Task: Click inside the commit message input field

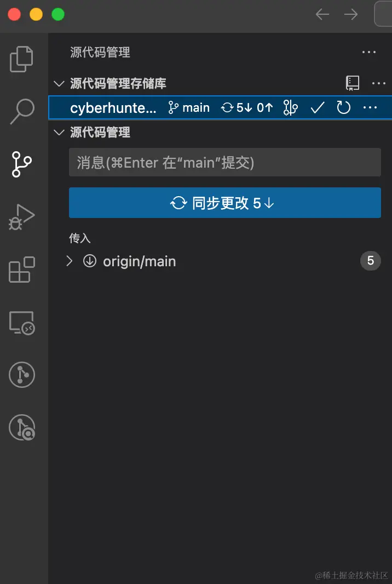Action: [x=224, y=162]
